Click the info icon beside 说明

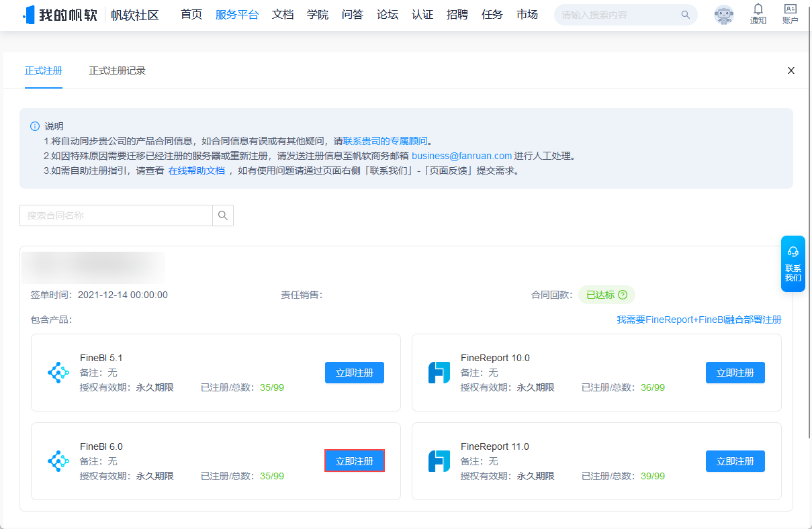pos(35,126)
